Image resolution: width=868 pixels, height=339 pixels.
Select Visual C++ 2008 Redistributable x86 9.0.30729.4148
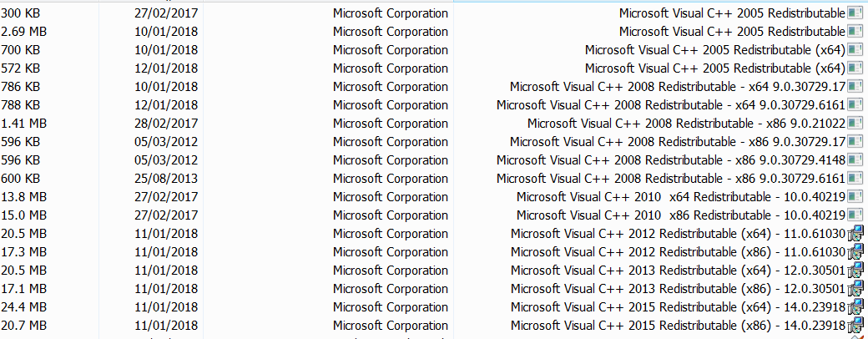point(671,159)
